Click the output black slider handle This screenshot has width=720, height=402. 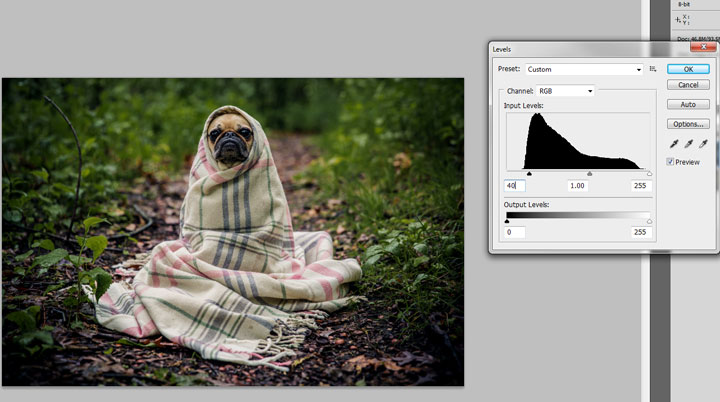pyautogui.click(x=507, y=221)
